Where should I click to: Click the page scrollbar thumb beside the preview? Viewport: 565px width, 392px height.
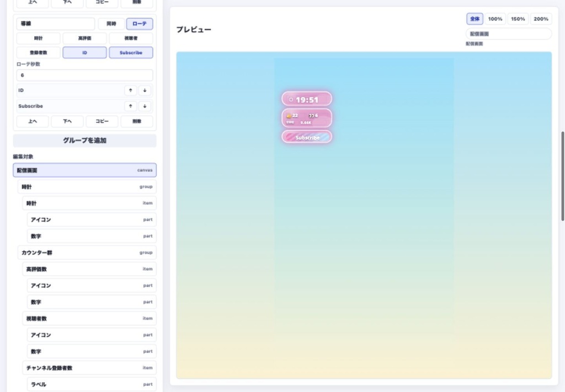point(562,176)
